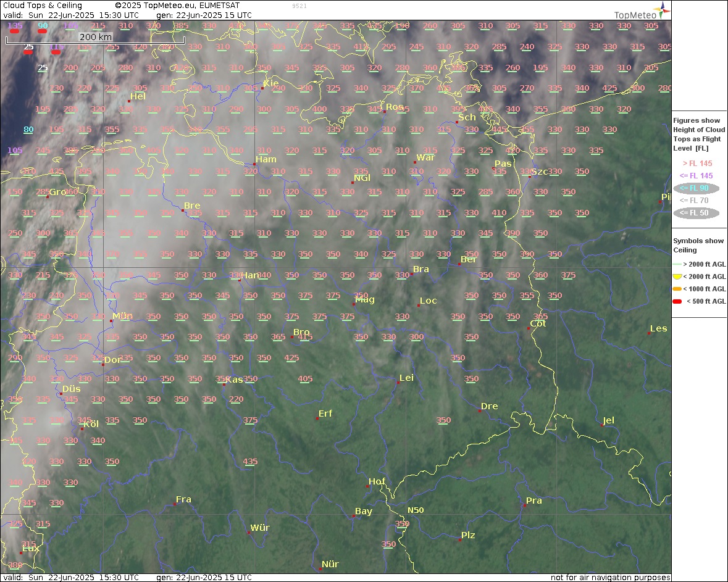Click the 'N50' latitude label
The image size is (728, 582).
point(416,510)
